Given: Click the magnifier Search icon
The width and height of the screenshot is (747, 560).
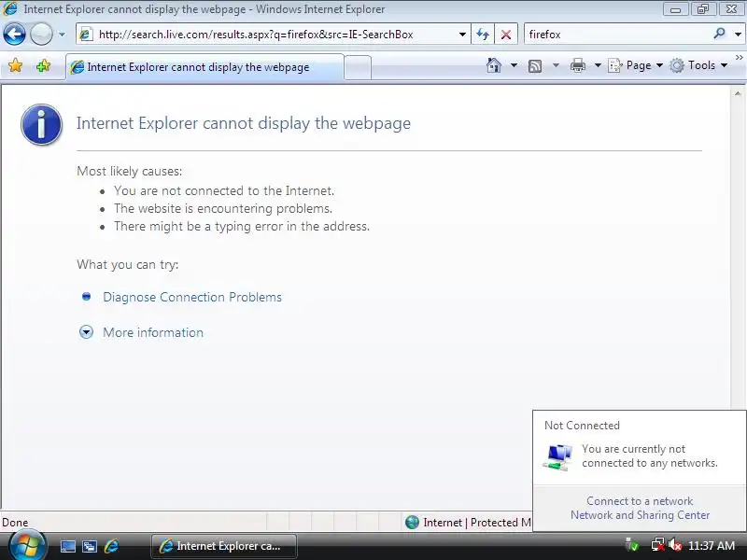Looking at the screenshot, I should click(x=719, y=34).
